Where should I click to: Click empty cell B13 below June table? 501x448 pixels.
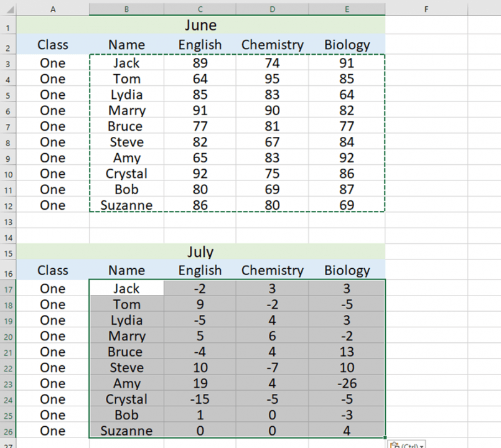126,220
